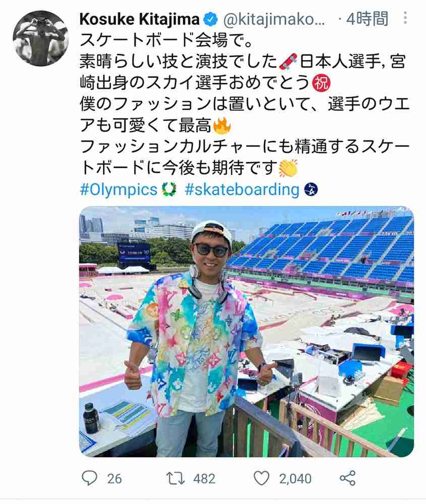This screenshot has width=426, height=504.
Task: Open the tweet's three-dot more menu
Action: (x=405, y=18)
